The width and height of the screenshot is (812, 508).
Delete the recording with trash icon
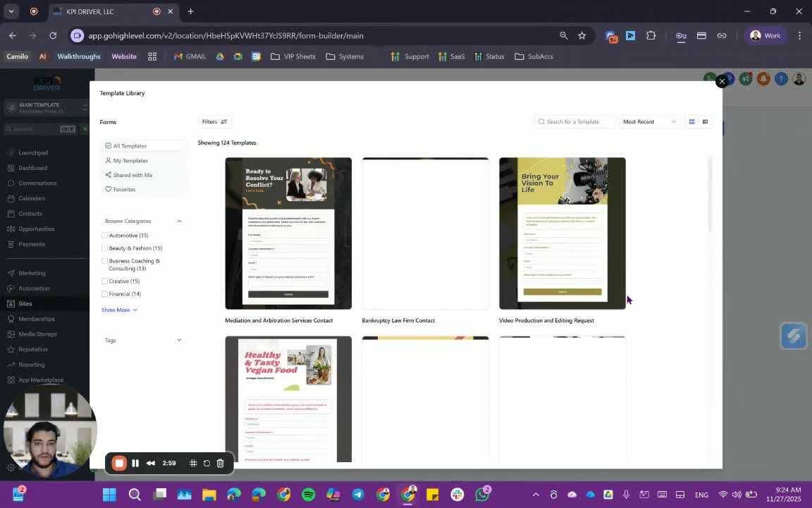pyautogui.click(x=220, y=464)
